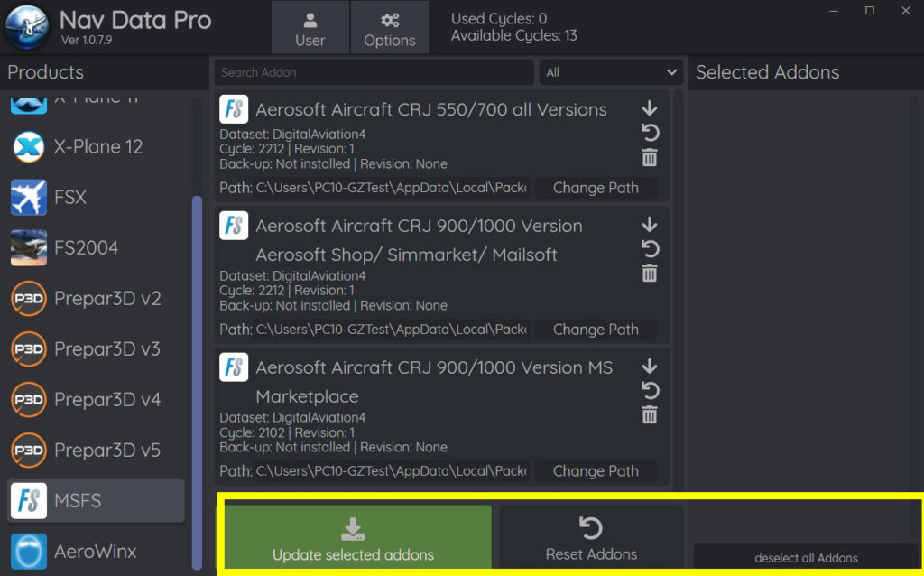Select the Prepar3D v2 label in Products
This screenshot has width=924, height=576.
(x=108, y=298)
